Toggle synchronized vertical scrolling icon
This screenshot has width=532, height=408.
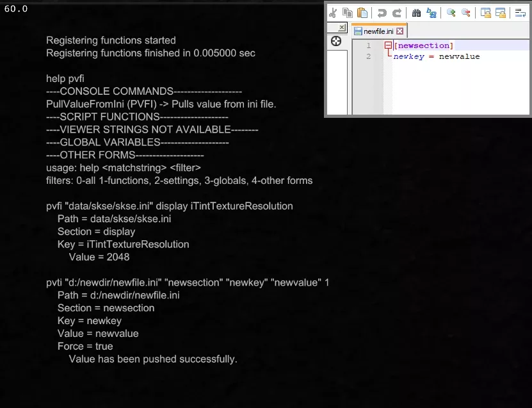pos(485,13)
